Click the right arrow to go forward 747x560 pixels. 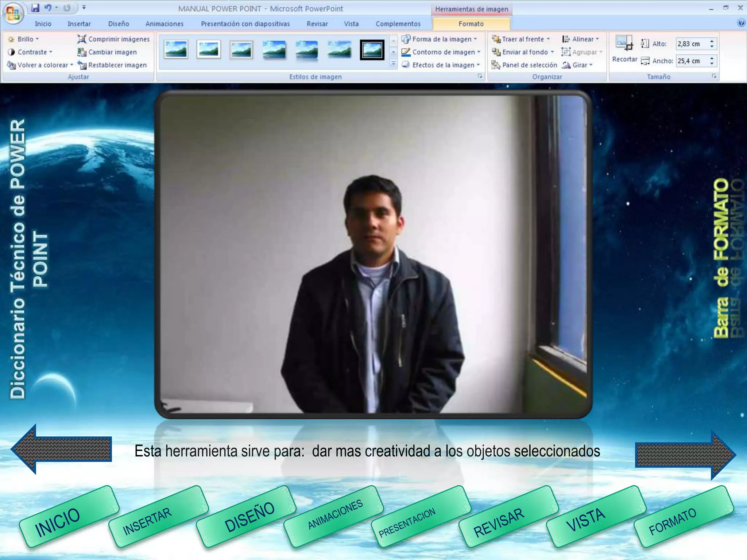(686, 455)
